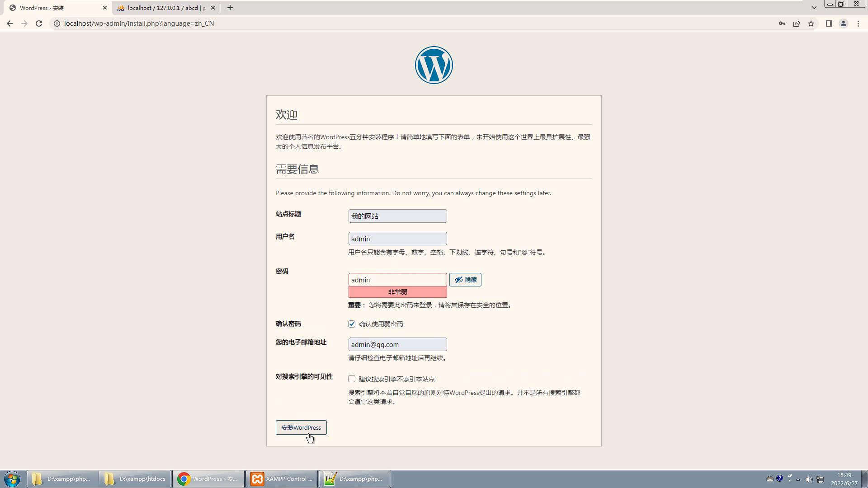This screenshot has height=488, width=868.
Task: Click the 安装WordPress button
Action: click(301, 427)
